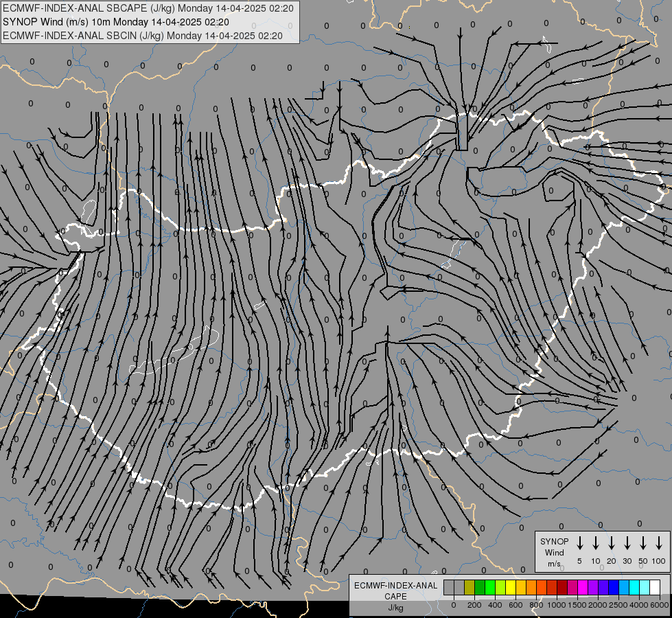The width and height of the screenshot is (672, 618).
Task: Click the dark red swatch after 1000
Action: click(x=563, y=587)
